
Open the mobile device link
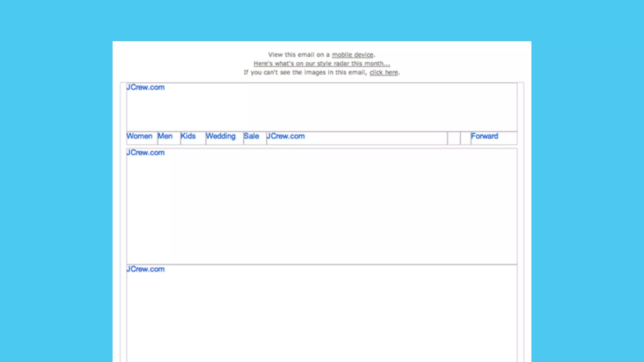pos(353,55)
